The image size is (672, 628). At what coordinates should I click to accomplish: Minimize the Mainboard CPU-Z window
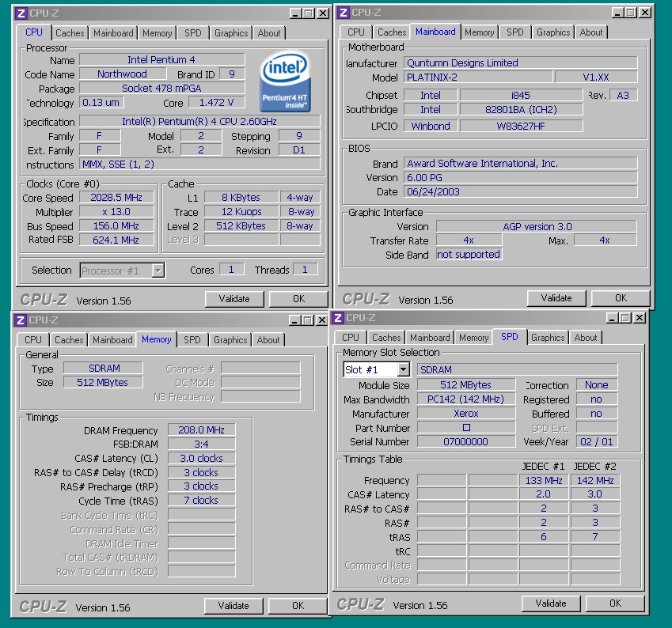[x=617, y=13]
